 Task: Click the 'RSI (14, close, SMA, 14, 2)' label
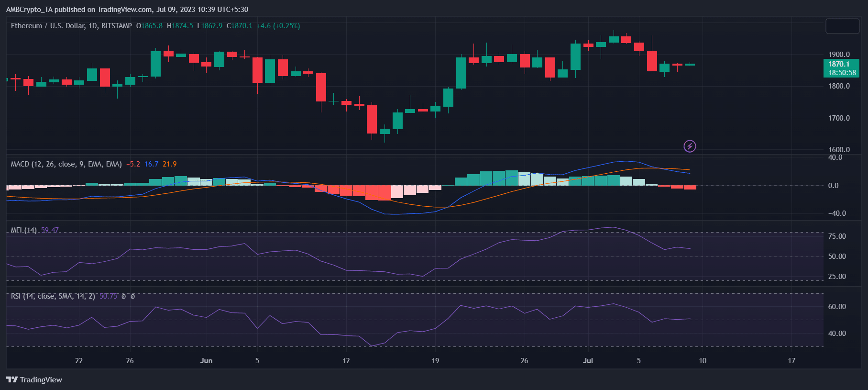pos(53,296)
